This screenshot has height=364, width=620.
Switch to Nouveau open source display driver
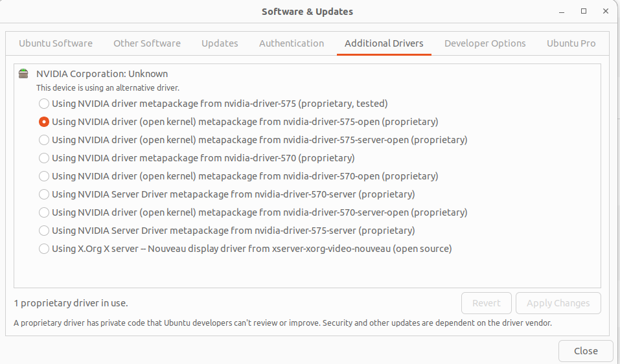44,249
